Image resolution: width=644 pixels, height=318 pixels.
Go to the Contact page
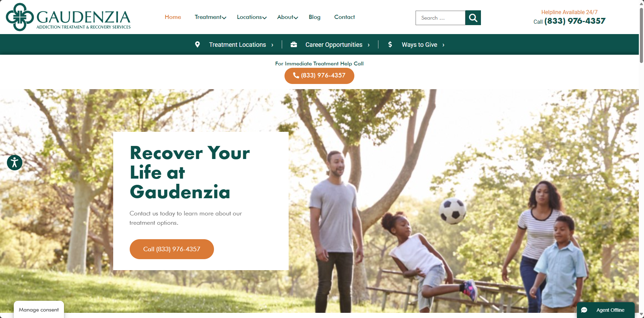(x=344, y=17)
